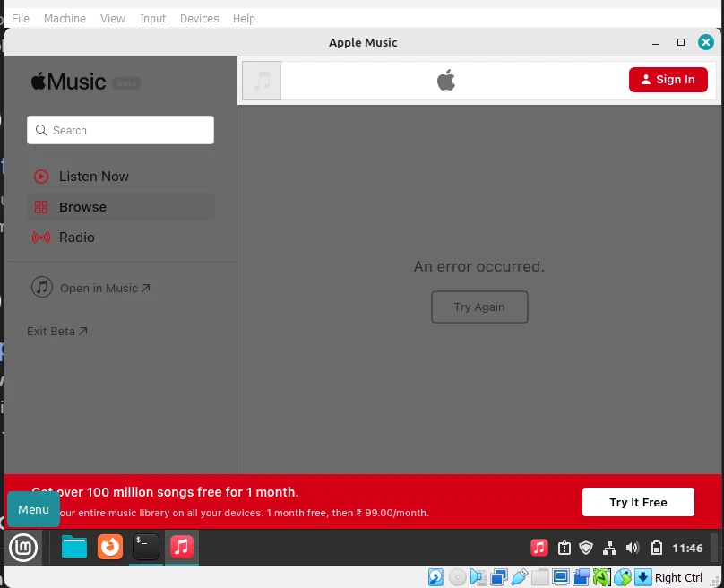Open the Input menu

pyautogui.click(x=153, y=19)
